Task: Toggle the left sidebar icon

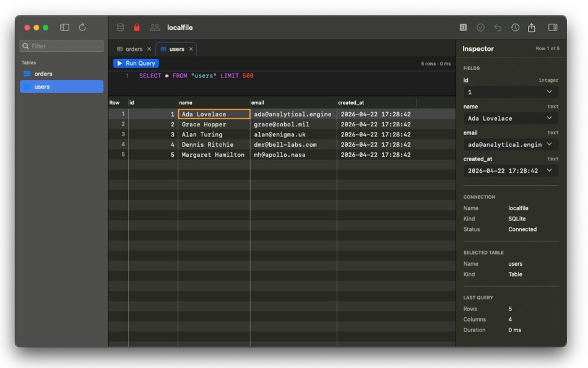Action: click(64, 27)
